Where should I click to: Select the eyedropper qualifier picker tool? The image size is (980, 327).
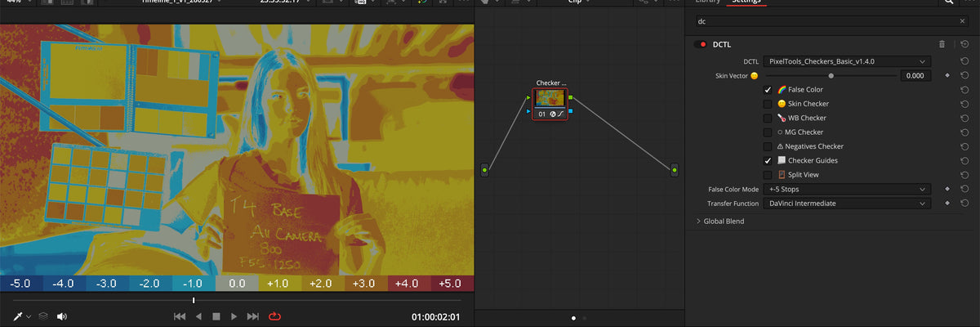point(18,316)
